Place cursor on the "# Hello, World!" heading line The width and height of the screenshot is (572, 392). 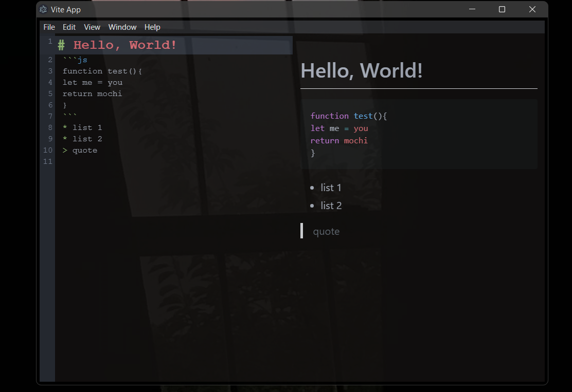coord(118,45)
